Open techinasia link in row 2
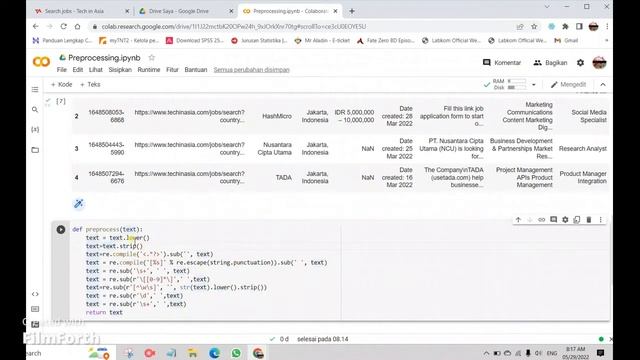This screenshot has height=360, width=640. [189, 116]
